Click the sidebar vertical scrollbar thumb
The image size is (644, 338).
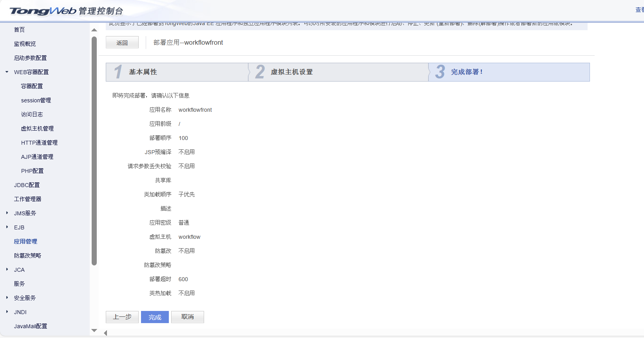(94, 151)
